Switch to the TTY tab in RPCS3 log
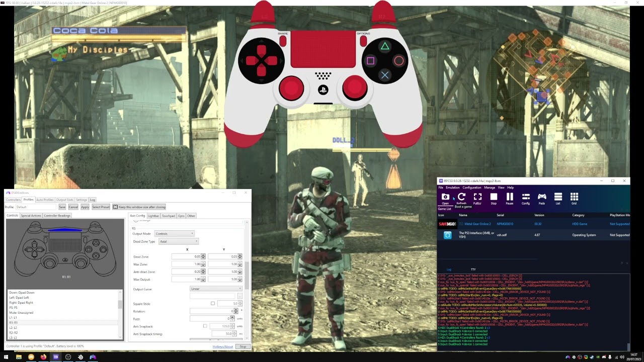 tap(473, 269)
